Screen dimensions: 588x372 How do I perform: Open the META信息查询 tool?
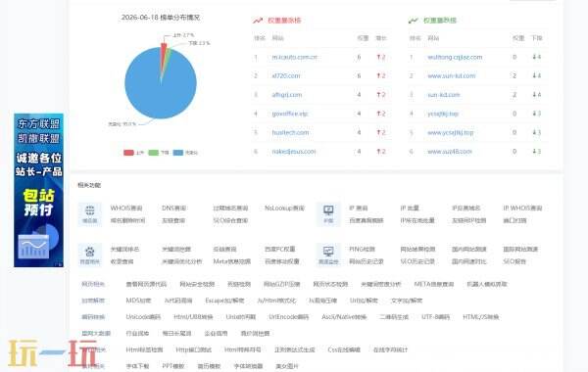(434, 284)
